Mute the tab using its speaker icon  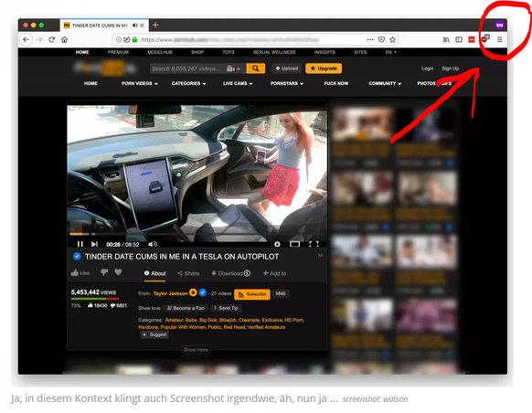tap(135, 26)
